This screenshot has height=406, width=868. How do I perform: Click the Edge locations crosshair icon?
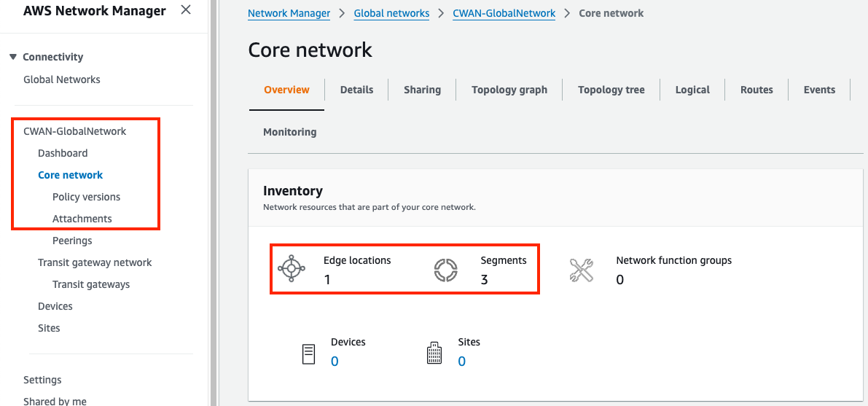(x=292, y=269)
